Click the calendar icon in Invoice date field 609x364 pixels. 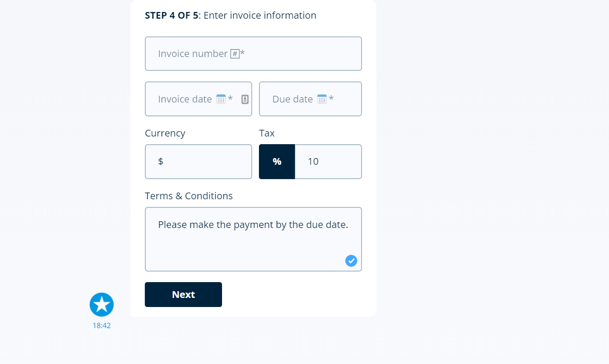[221, 99]
